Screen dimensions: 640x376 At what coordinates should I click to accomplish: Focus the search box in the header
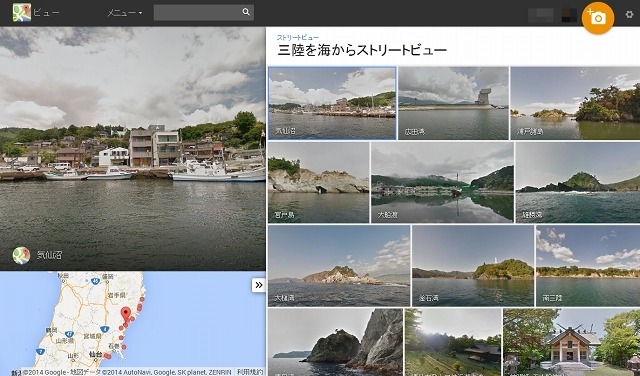(204, 12)
